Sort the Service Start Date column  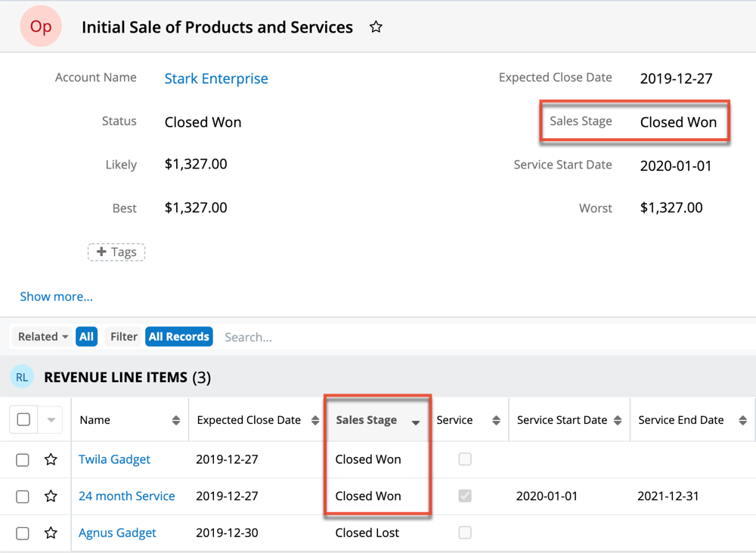pos(618,421)
